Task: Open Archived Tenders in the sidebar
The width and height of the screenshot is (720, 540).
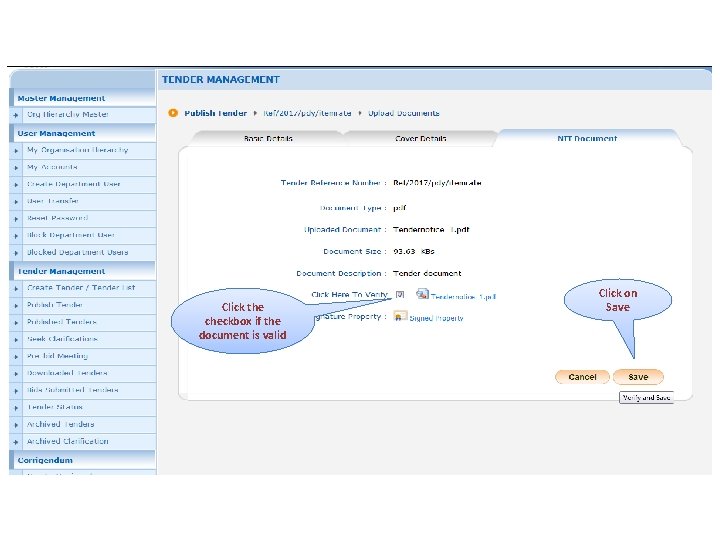Action: 60,424
